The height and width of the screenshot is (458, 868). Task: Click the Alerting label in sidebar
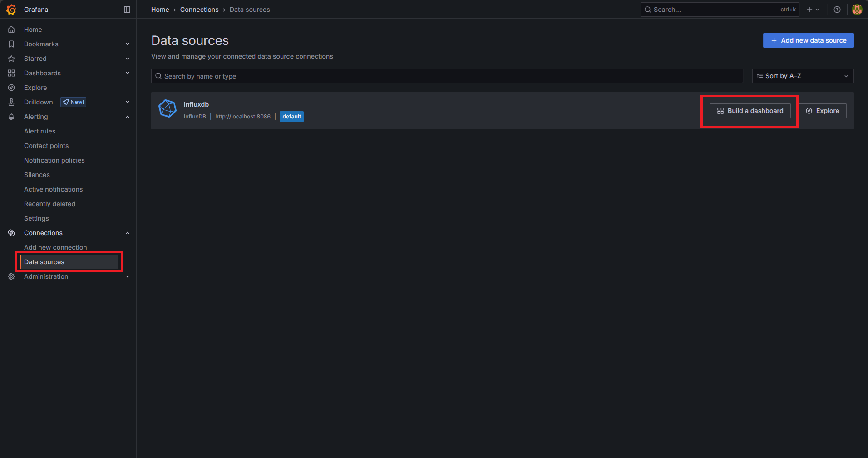point(36,117)
